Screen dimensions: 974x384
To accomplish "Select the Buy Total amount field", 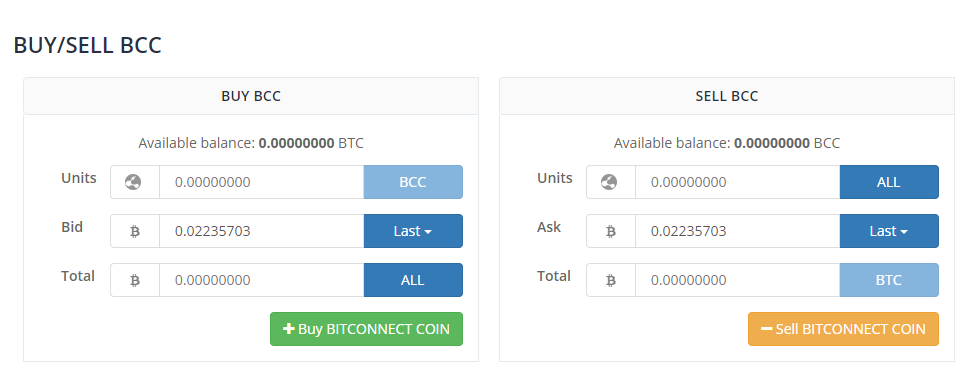I will 262,280.
